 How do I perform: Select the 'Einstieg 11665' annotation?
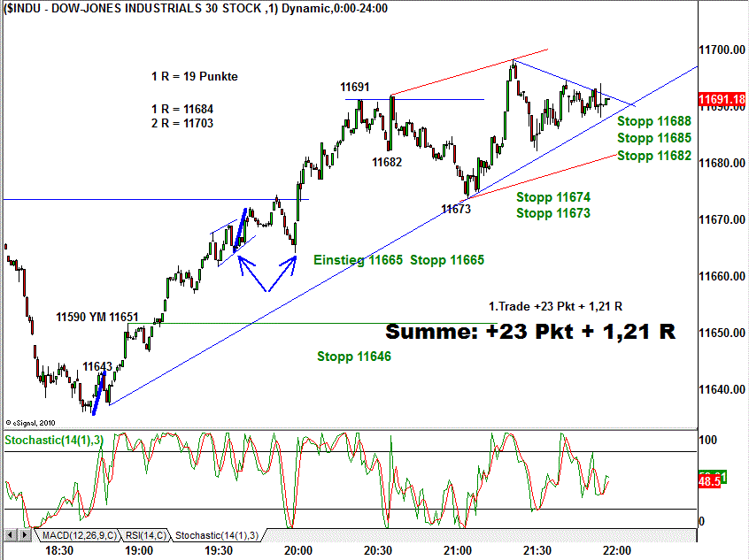pos(359,260)
